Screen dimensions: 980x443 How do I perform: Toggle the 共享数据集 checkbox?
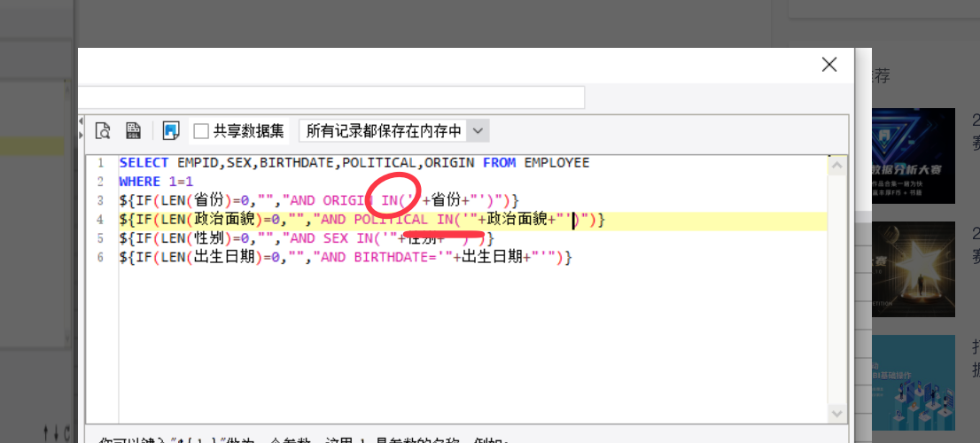pos(200,131)
